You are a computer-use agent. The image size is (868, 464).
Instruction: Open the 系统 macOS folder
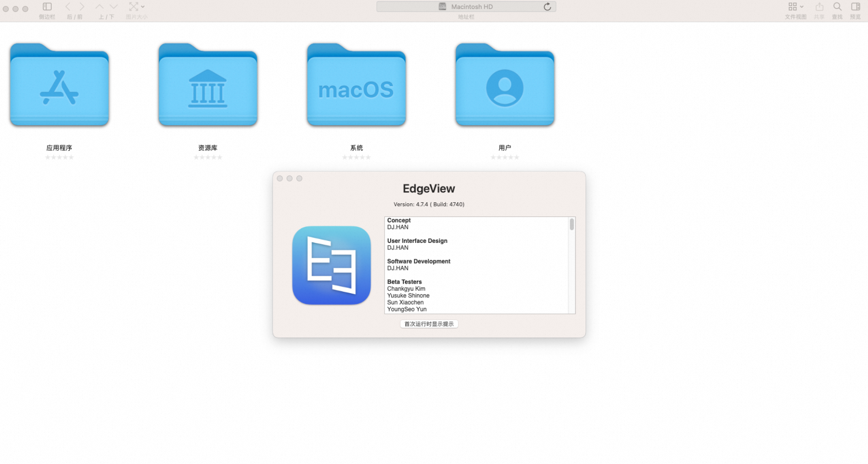pyautogui.click(x=356, y=85)
